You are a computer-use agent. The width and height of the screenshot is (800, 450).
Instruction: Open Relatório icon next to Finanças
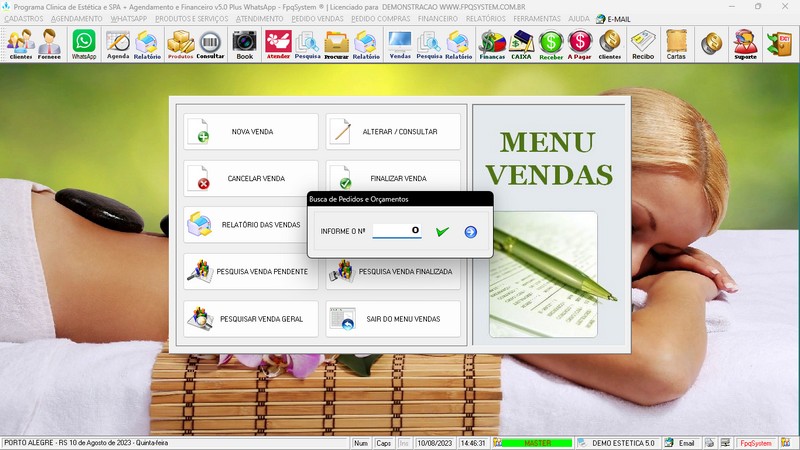[x=458, y=44]
